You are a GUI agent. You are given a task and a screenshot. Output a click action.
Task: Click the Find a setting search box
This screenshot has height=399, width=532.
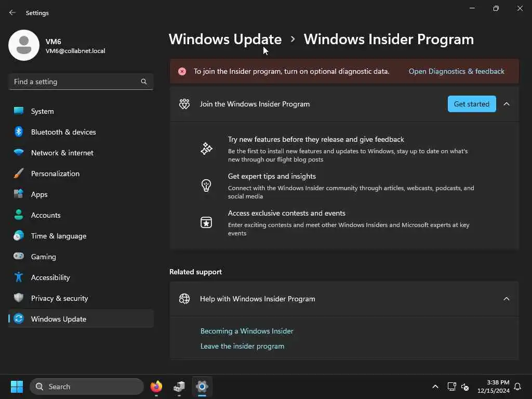[x=81, y=82]
